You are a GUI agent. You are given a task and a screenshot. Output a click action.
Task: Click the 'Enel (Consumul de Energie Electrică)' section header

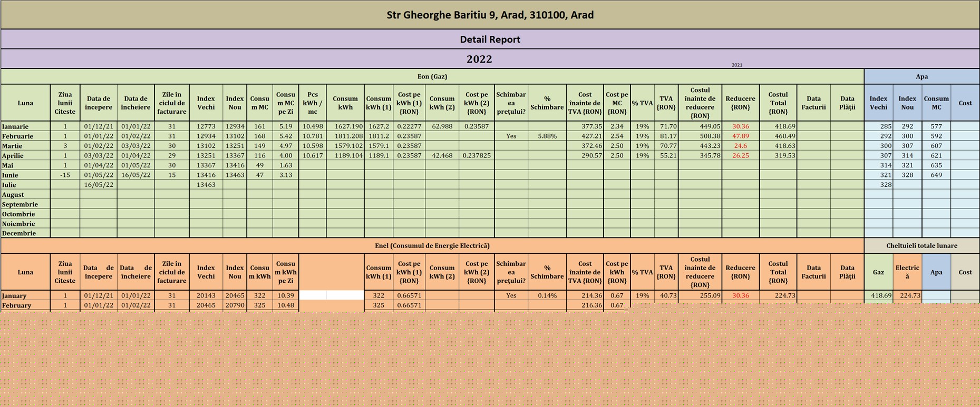(x=432, y=246)
